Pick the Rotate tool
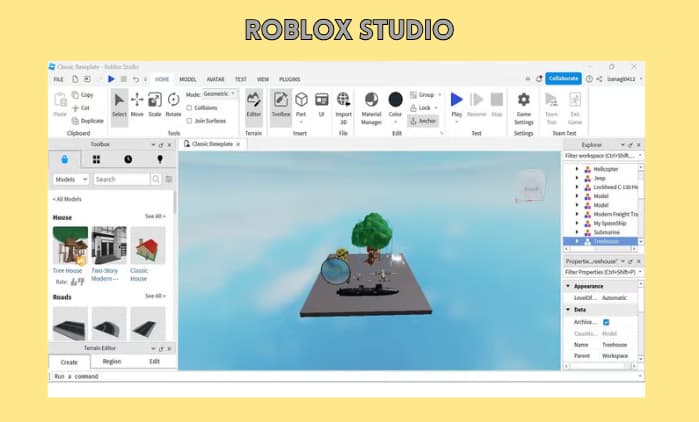The width and height of the screenshot is (699, 422). [x=173, y=105]
